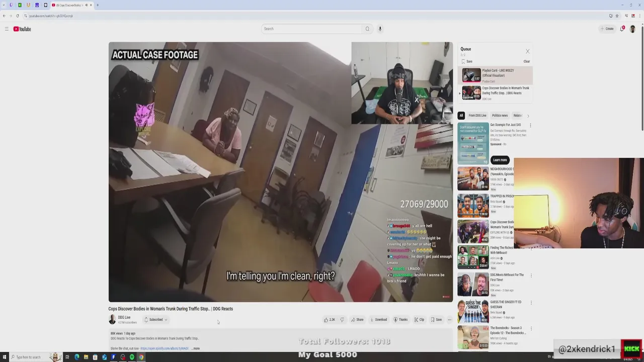Select the All filter chip
644x362 pixels.
(461, 116)
